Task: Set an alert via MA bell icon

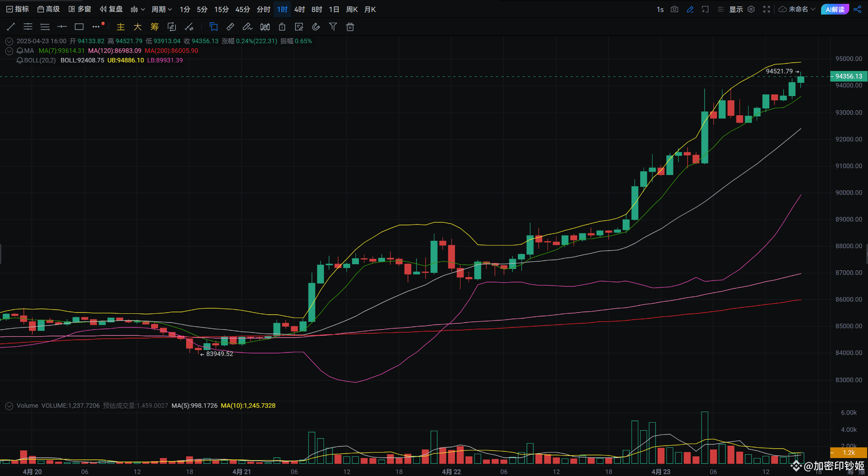Action: coord(20,50)
